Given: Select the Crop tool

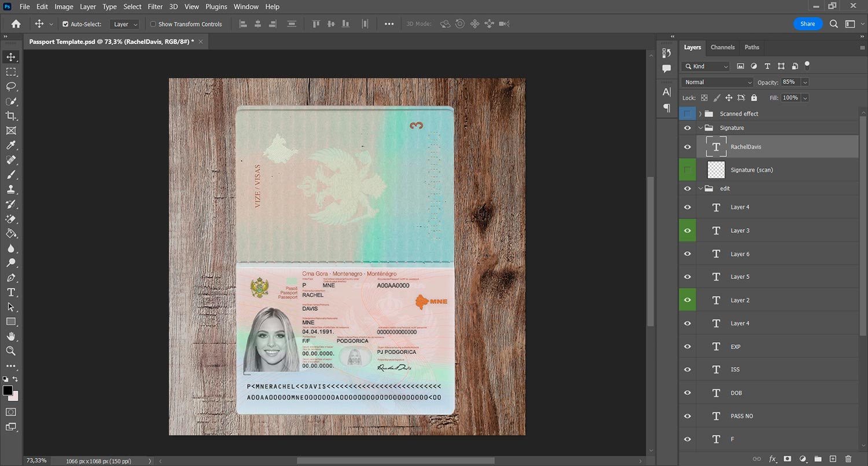Looking at the screenshot, I should [x=11, y=116].
